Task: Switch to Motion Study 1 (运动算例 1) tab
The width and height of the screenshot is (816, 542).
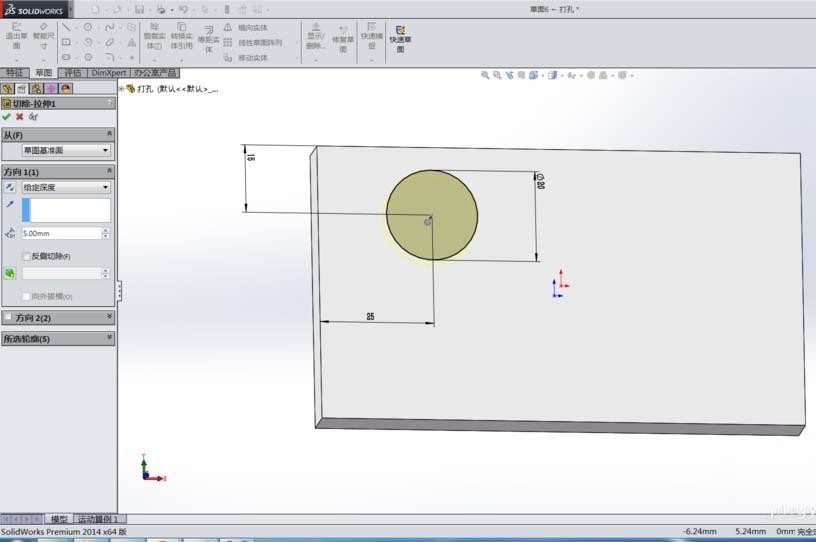Action: pyautogui.click(x=98, y=519)
